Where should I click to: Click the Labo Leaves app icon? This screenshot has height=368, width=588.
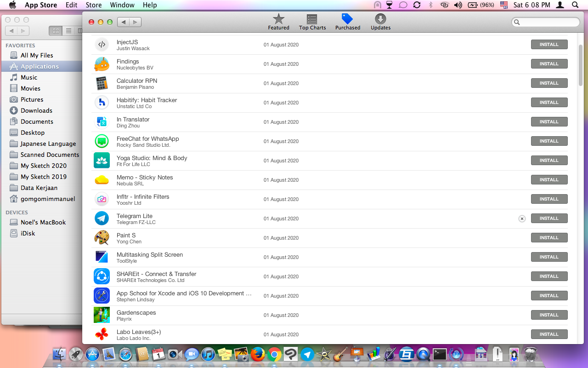(x=102, y=334)
